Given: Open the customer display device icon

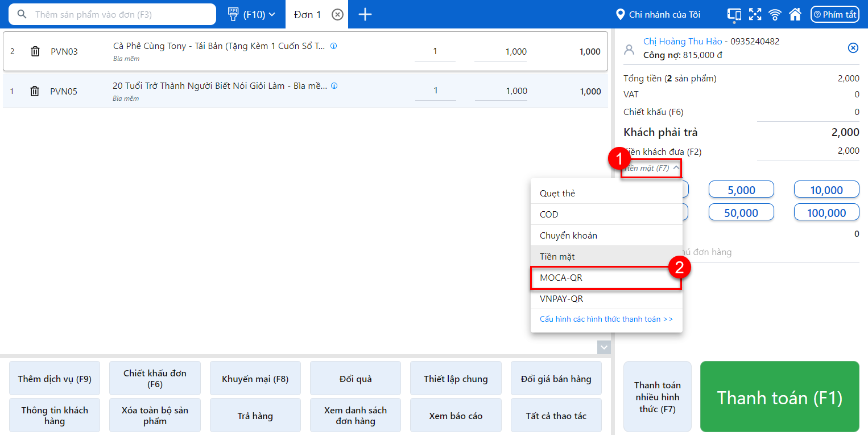Looking at the screenshot, I should click(734, 14).
